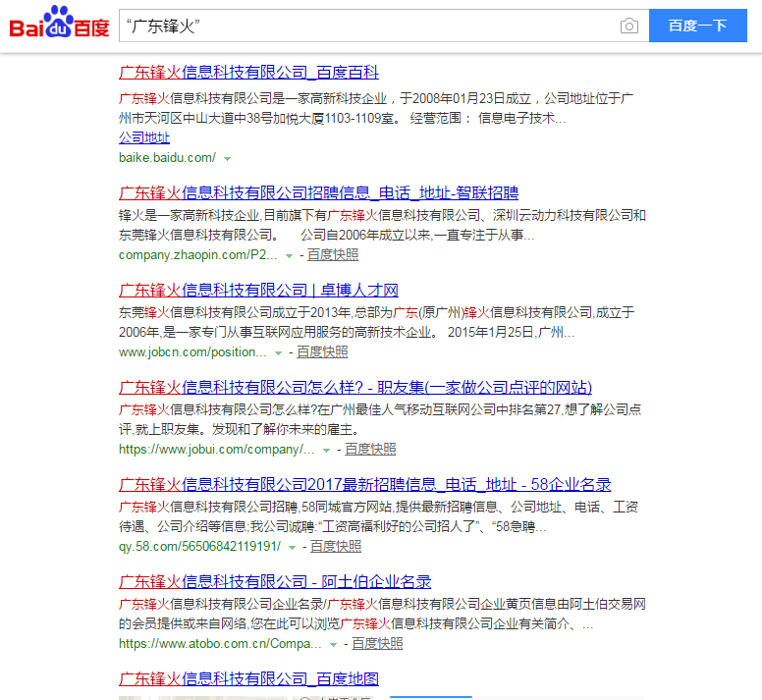Image resolution: width=762 pixels, height=700 pixels.
Task: Open the 职友集 result title link
Action: click(x=355, y=387)
